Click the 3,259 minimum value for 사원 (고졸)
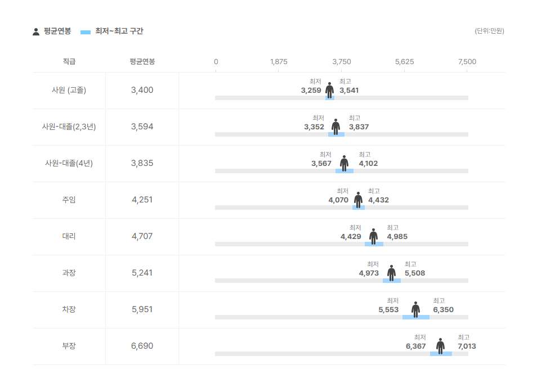Viewport: 537px width, 392px height. click(x=311, y=91)
